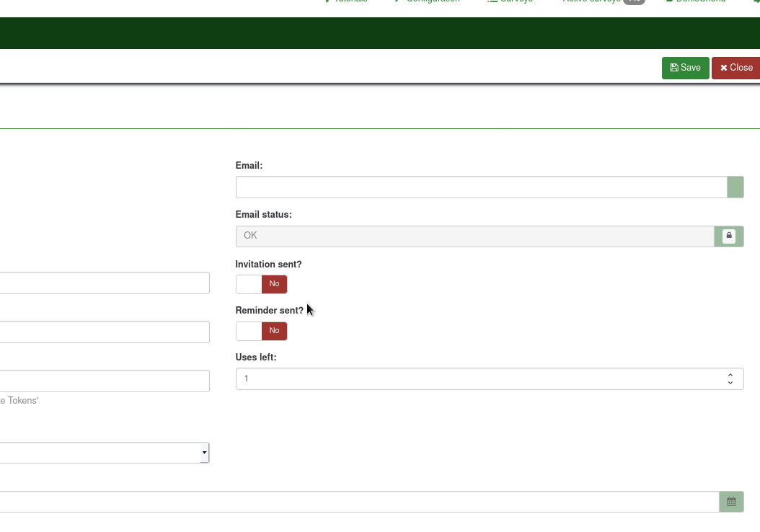Close the participant edit form
This screenshot has height=532, width=760.
coord(736,68)
